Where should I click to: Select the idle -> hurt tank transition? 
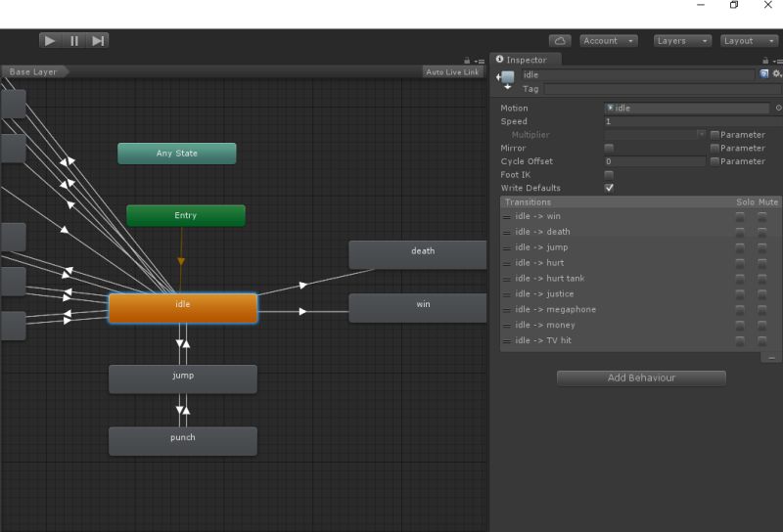641,278
